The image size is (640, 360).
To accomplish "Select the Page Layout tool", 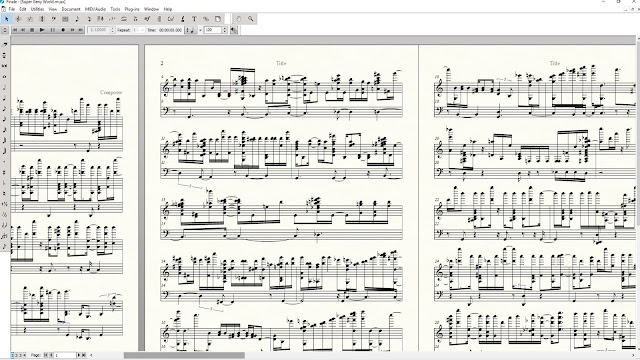I will [x=218, y=19].
